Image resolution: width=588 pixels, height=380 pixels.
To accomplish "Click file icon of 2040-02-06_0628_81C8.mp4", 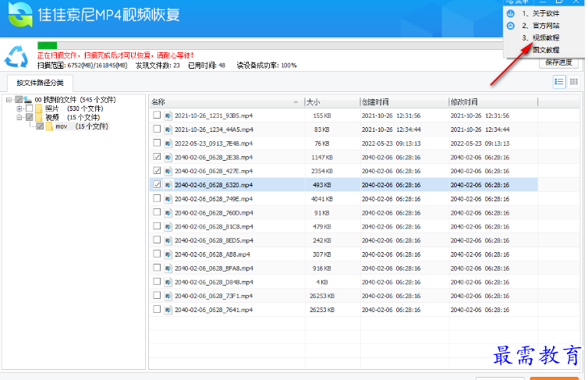I will (168, 226).
